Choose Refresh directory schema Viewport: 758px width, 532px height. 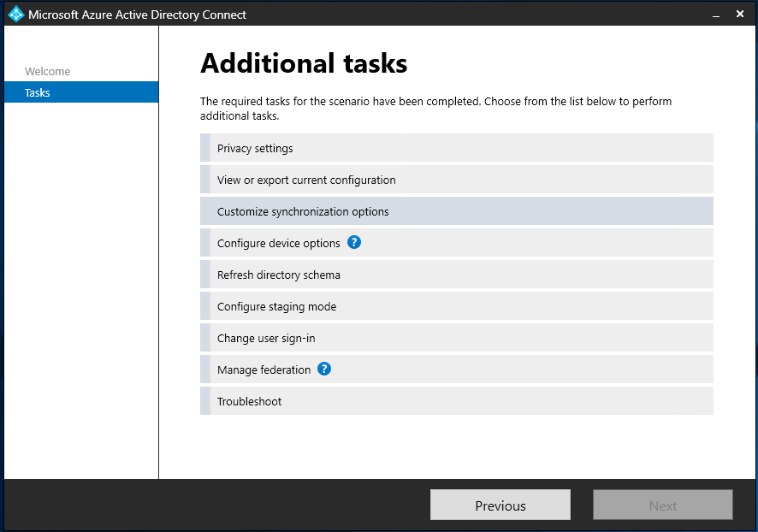pyautogui.click(x=278, y=275)
